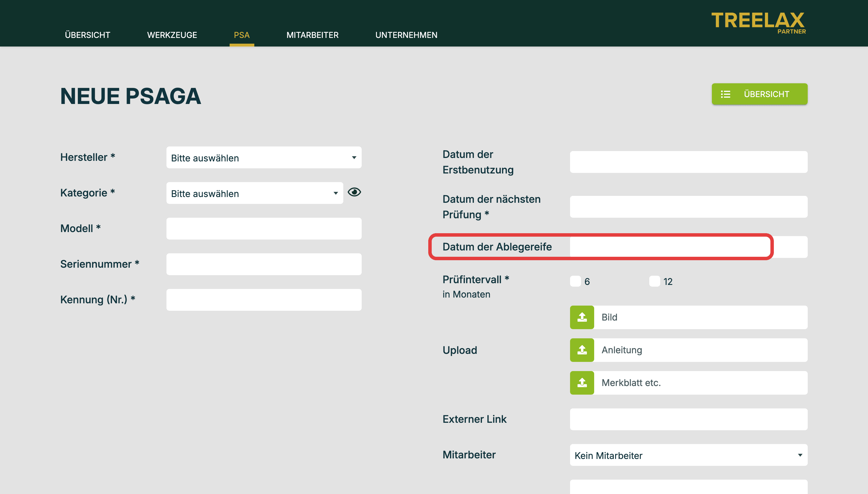Click the Datum der Ablegereife field
This screenshot has width=868, height=494.
coord(689,247)
